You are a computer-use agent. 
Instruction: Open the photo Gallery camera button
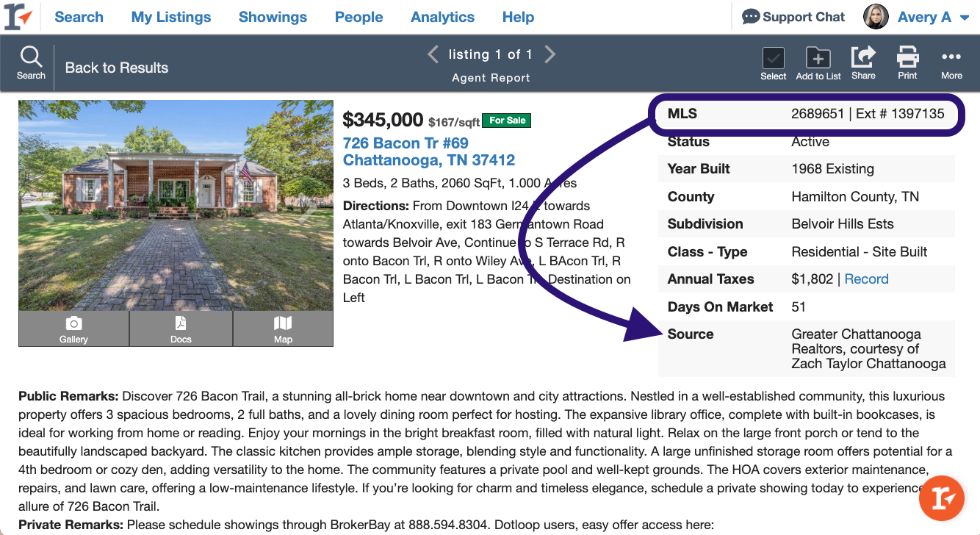point(73,328)
